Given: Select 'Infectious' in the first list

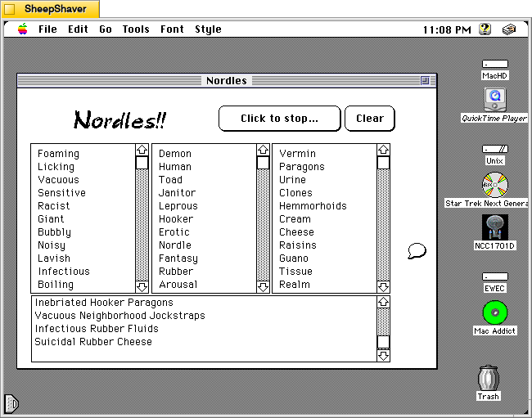Looking at the screenshot, I should pos(64,272).
